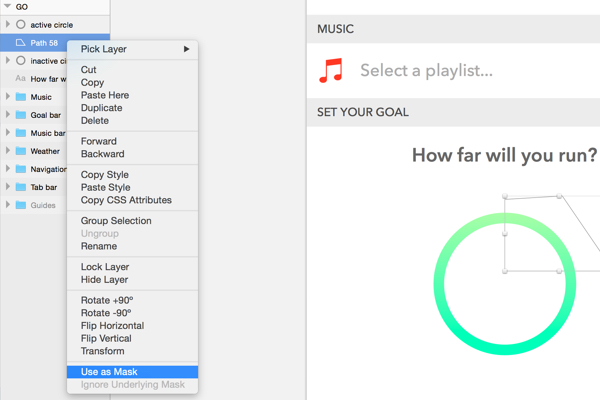The width and height of the screenshot is (600, 400).
Task: Select the GO artboard row
Action: pos(55,7)
